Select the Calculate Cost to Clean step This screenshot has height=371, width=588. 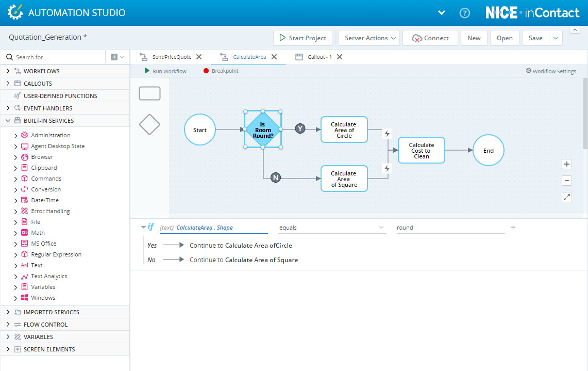pos(422,151)
